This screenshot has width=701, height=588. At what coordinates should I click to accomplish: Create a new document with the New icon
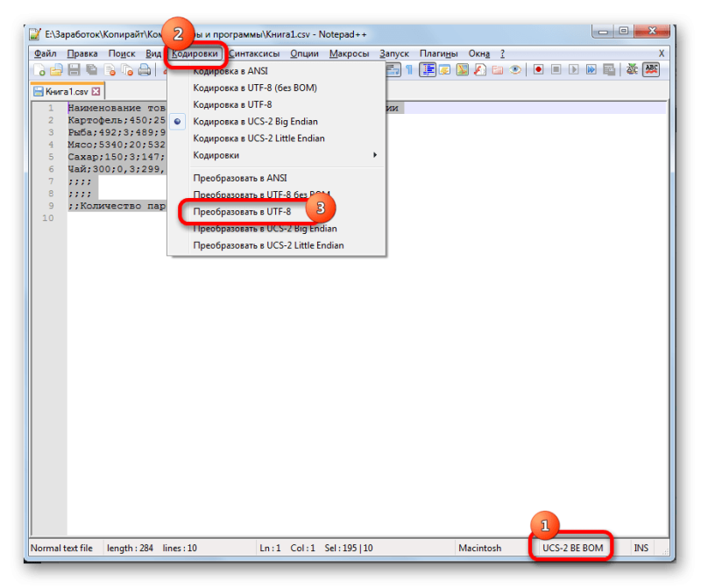tap(39, 70)
